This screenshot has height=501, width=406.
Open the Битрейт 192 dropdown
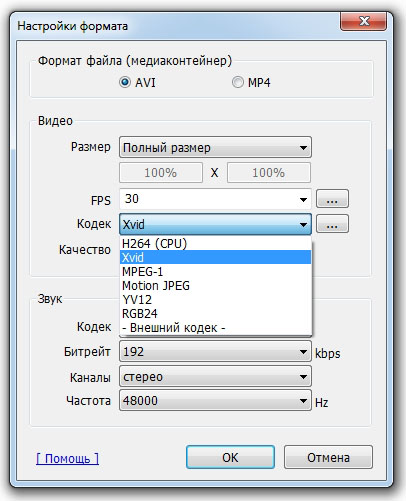(x=215, y=352)
